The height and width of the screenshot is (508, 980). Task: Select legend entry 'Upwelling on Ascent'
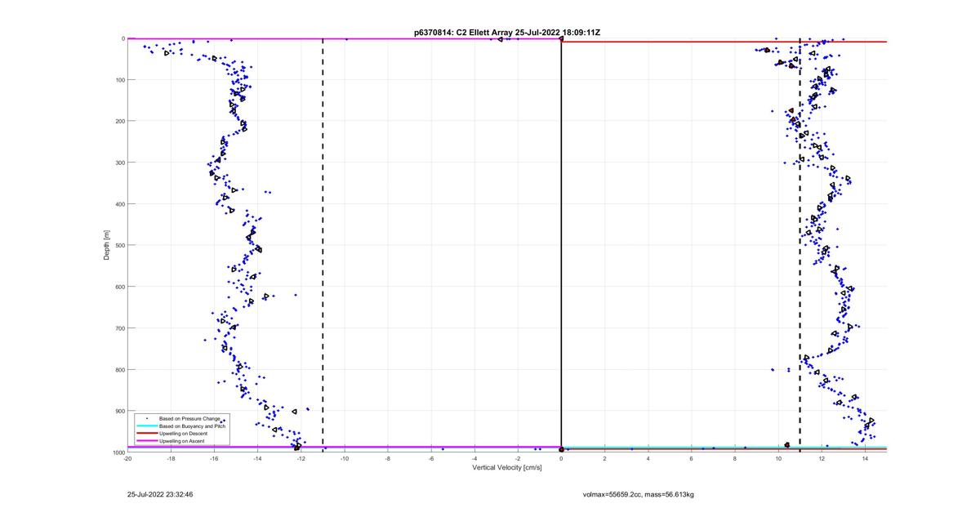click(x=182, y=441)
